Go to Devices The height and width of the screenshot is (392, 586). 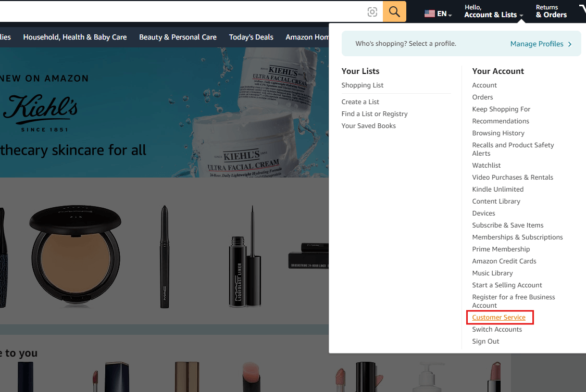(483, 213)
